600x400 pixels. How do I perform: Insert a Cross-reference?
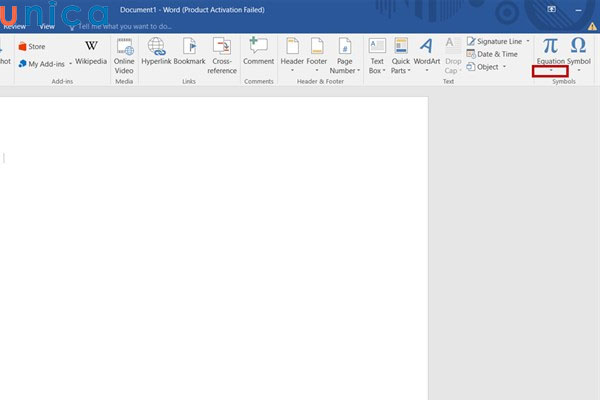click(222, 47)
